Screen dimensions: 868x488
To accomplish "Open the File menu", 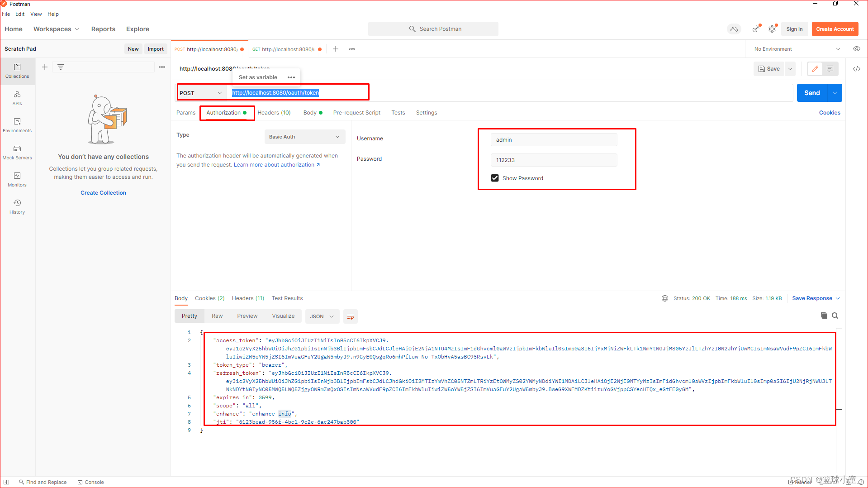I will point(6,14).
